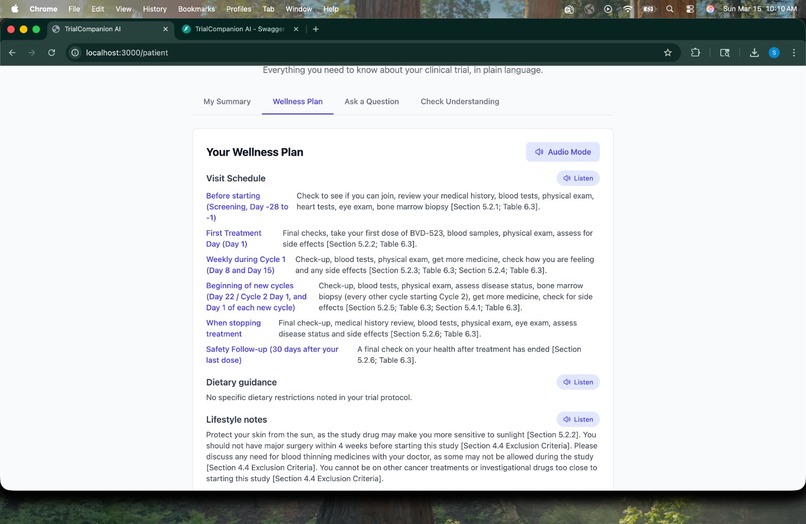Open Chrome three-dot menu
The height and width of the screenshot is (524, 806).
(x=794, y=52)
